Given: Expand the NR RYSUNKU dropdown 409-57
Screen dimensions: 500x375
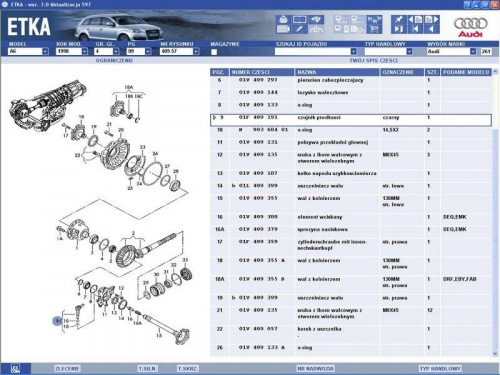Looking at the screenshot, I should click(x=180, y=51).
